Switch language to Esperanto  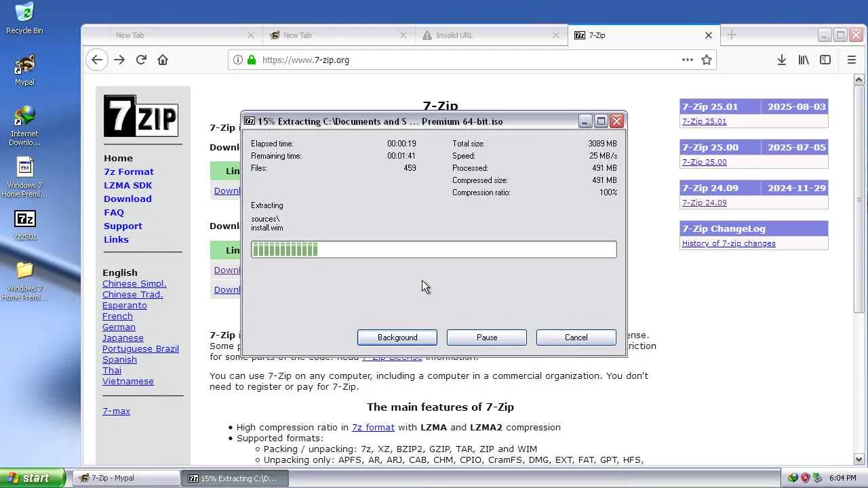coord(125,305)
